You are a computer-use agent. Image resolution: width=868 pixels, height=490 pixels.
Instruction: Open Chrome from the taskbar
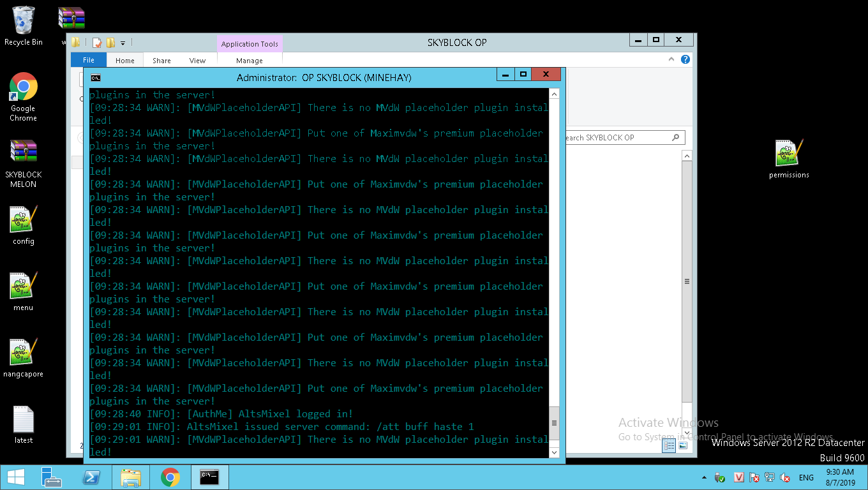click(170, 477)
